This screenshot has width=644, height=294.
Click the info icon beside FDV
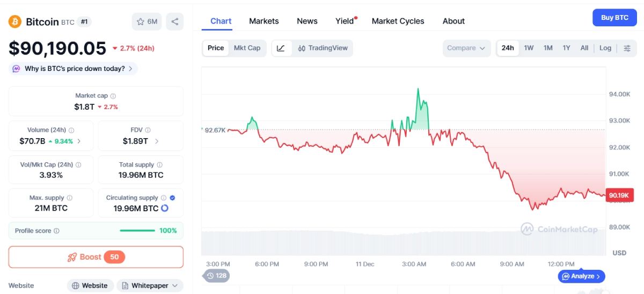coord(148,130)
